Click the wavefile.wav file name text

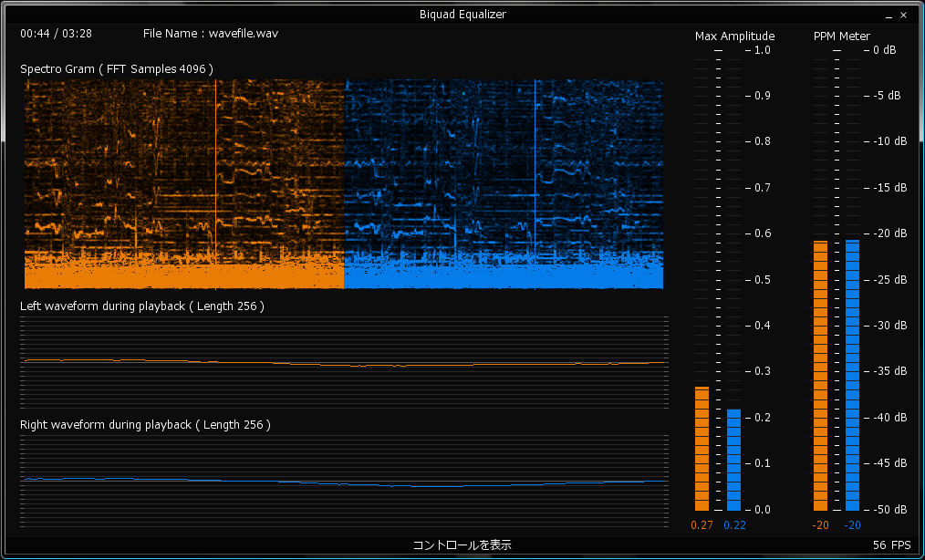(243, 33)
